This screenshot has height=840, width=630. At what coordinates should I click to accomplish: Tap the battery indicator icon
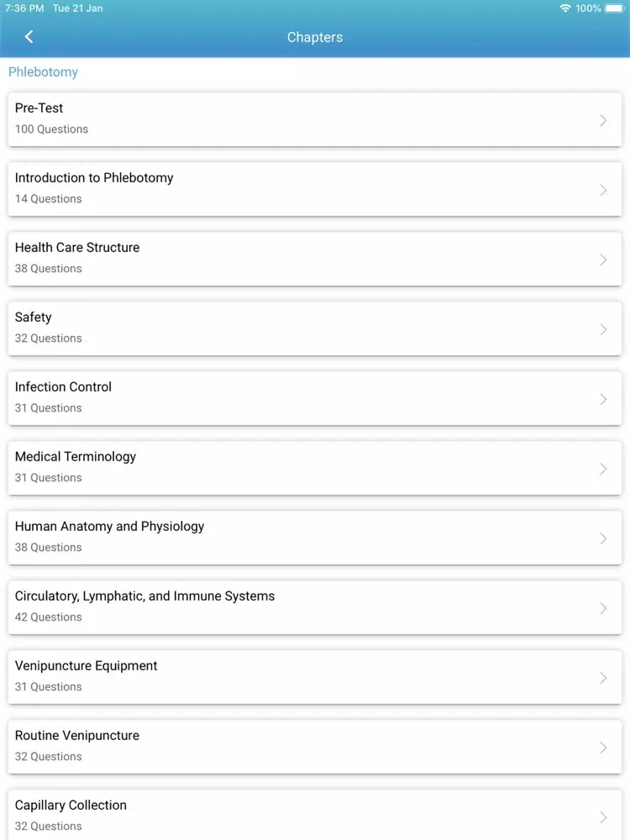click(x=615, y=8)
